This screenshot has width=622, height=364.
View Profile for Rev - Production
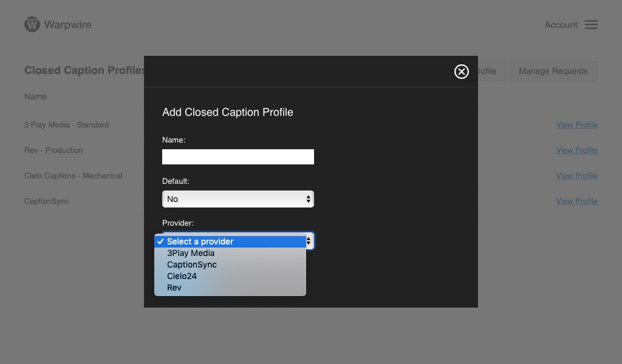576,150
